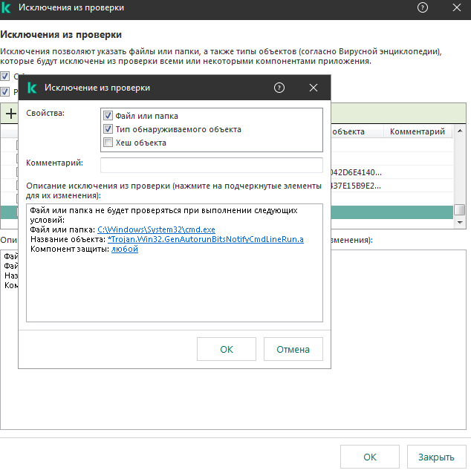Toggle Тип обнаруживаемого объекта checkbox

tap(108, 129)
